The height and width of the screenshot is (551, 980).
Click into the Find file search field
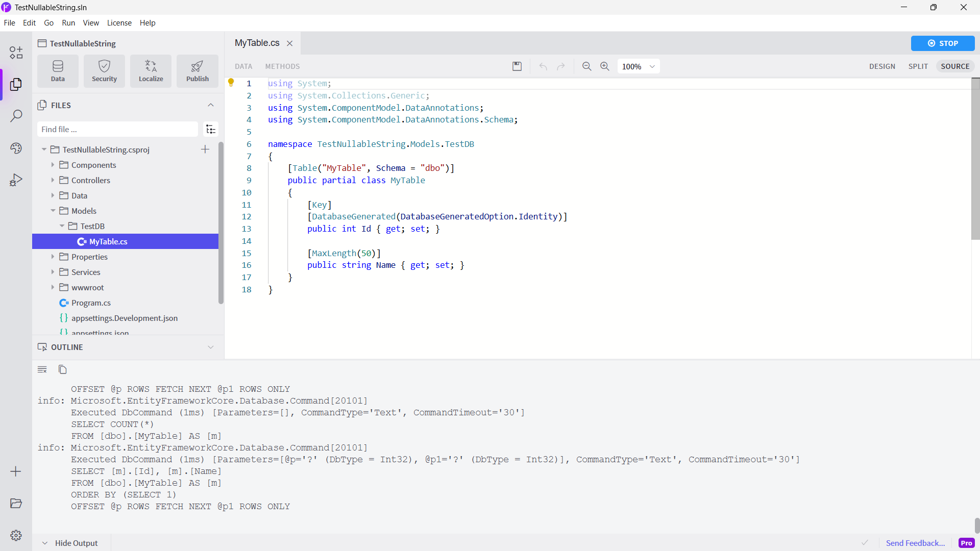(117, 130)
